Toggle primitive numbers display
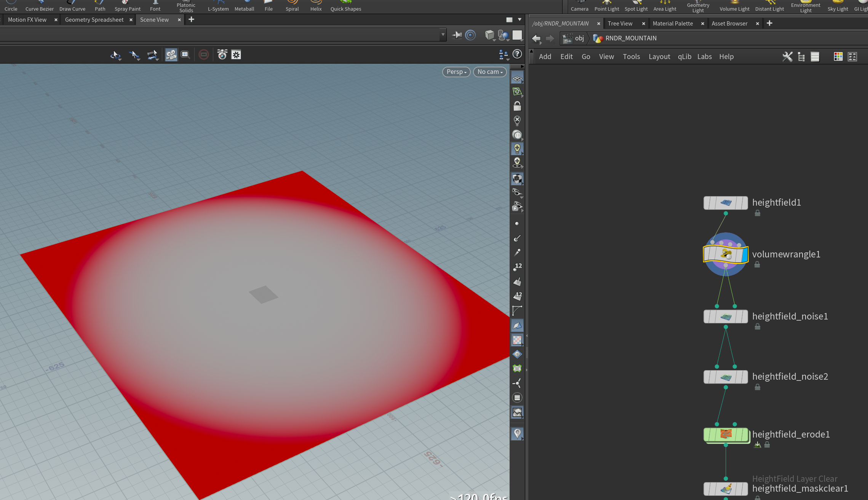868x500 pixels. point(517,296)
